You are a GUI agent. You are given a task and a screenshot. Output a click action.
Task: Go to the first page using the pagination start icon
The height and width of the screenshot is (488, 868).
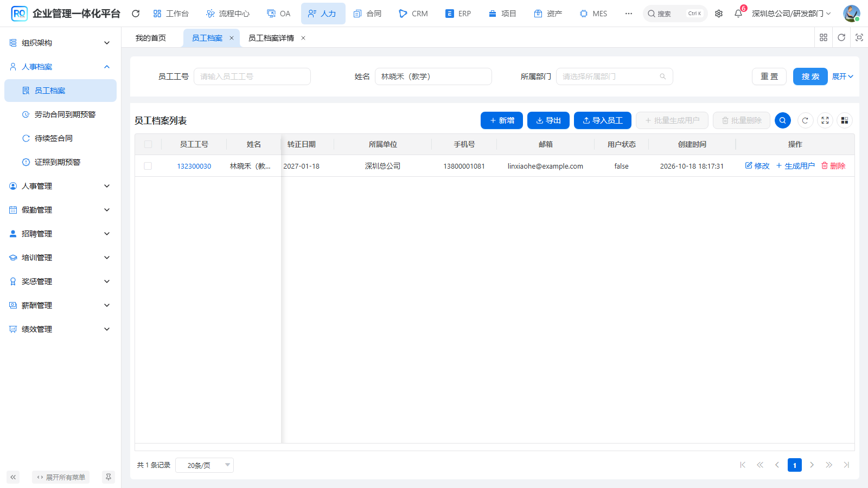pyautogui.click(x=743, y=465)
